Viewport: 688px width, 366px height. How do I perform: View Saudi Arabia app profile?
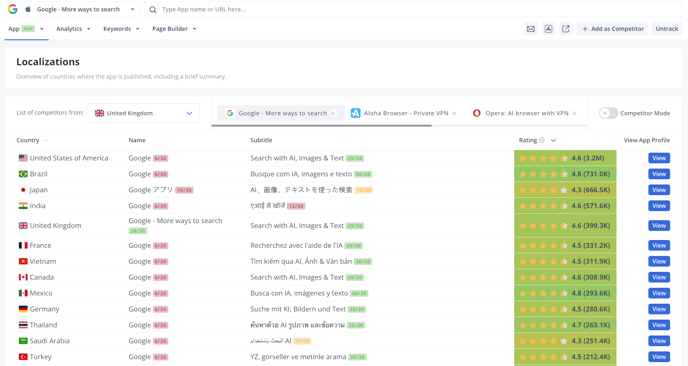click(659, 341)
